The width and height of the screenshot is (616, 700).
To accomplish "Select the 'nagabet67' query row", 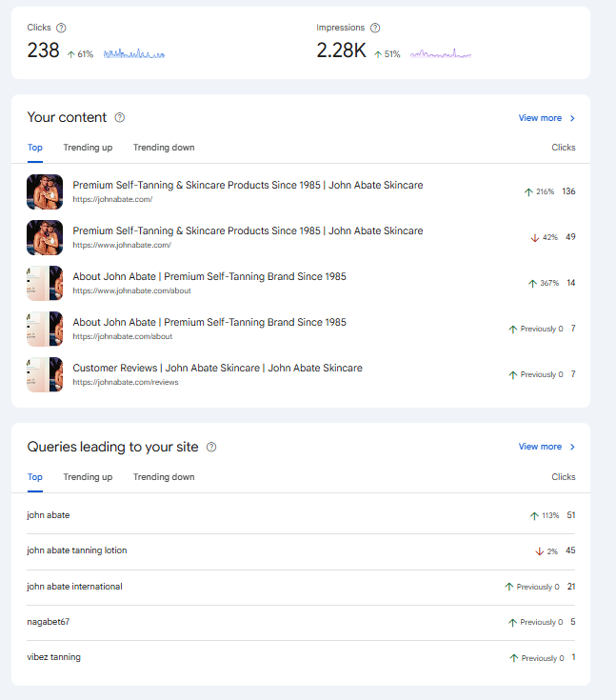I will point(301,622).
